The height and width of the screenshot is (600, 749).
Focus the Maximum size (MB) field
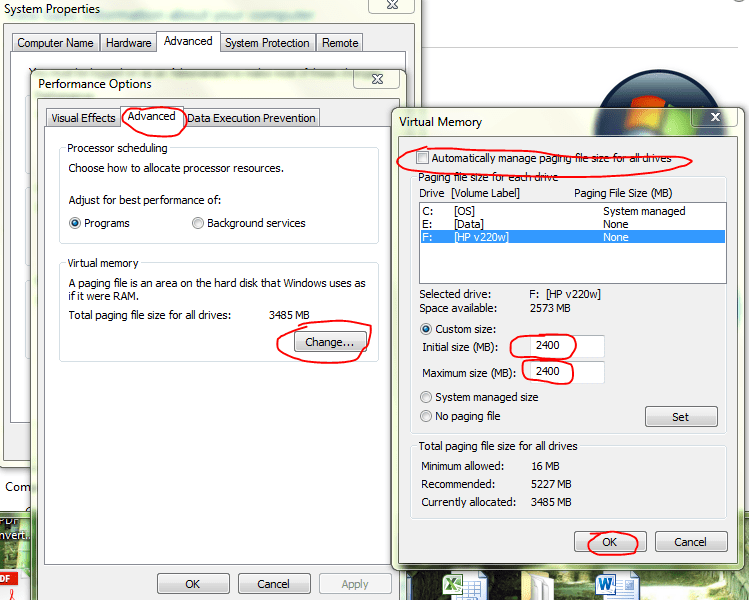point(567,372)
